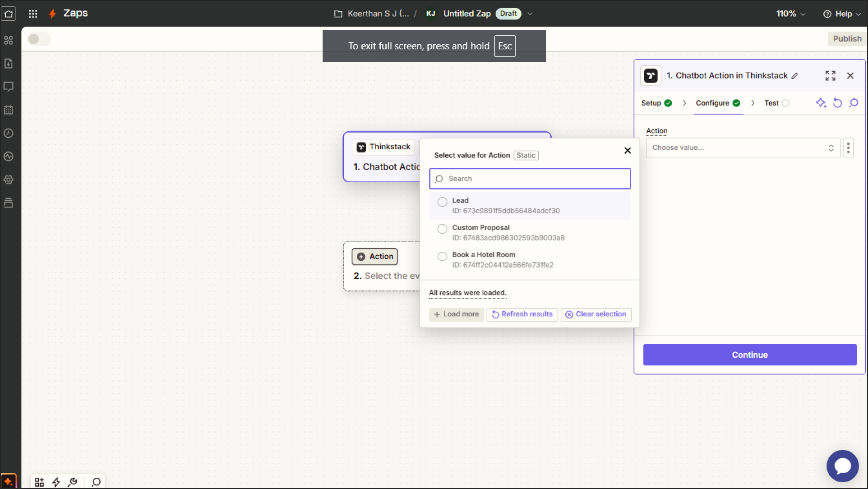Click 'All results were loaded.' text
The width and height of the screenshot is (868, 489).
point(467,293)
